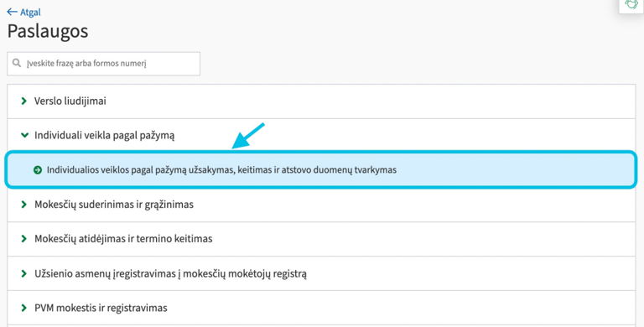Collapse the Individuali veikla pagal pažymą chevron
The width and height of the screenshot is (644, 327).
24,135
